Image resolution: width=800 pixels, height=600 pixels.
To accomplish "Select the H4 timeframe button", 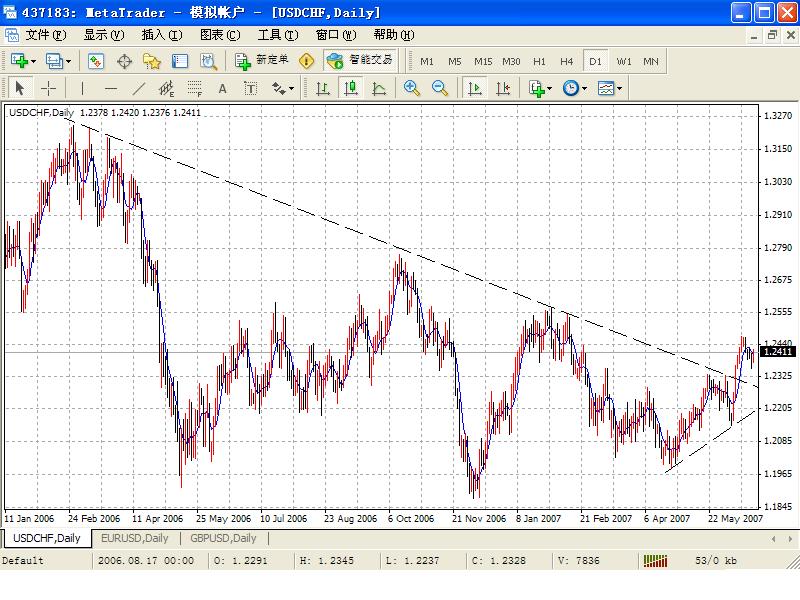I will pos(567,61).
